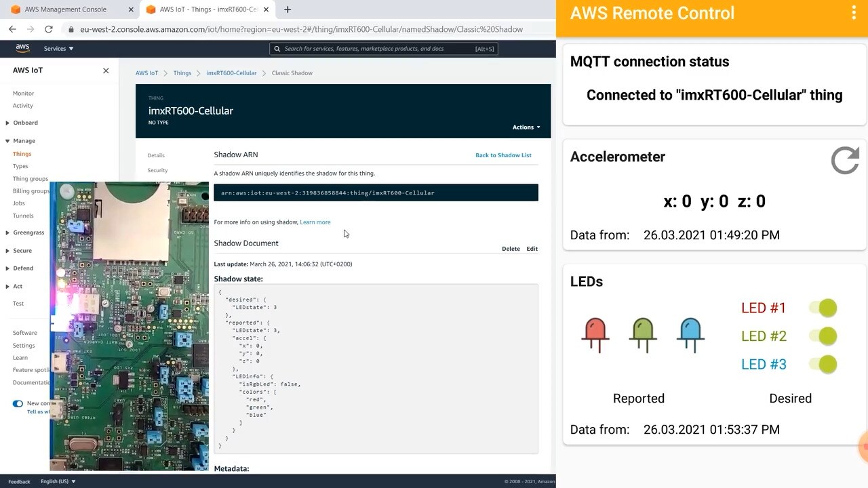Turn off the LED #2 switch
This screenshot has width=868, height=488.
[824, 336]
